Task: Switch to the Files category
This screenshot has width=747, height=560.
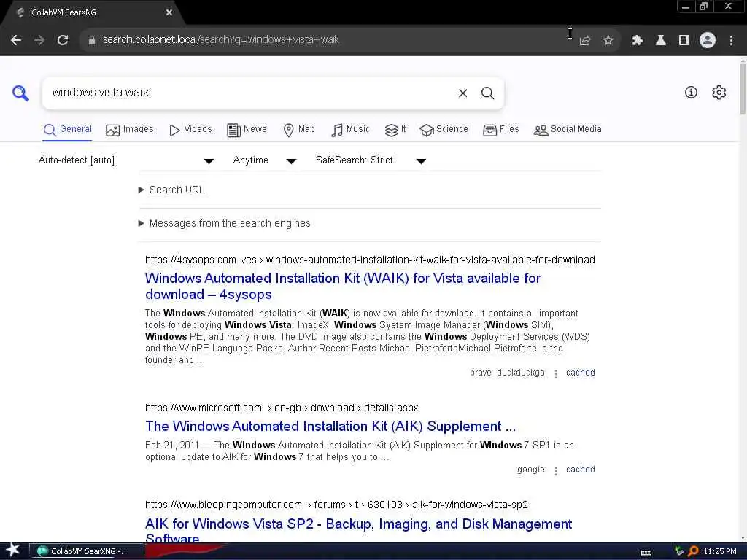Action: (500, 130)
